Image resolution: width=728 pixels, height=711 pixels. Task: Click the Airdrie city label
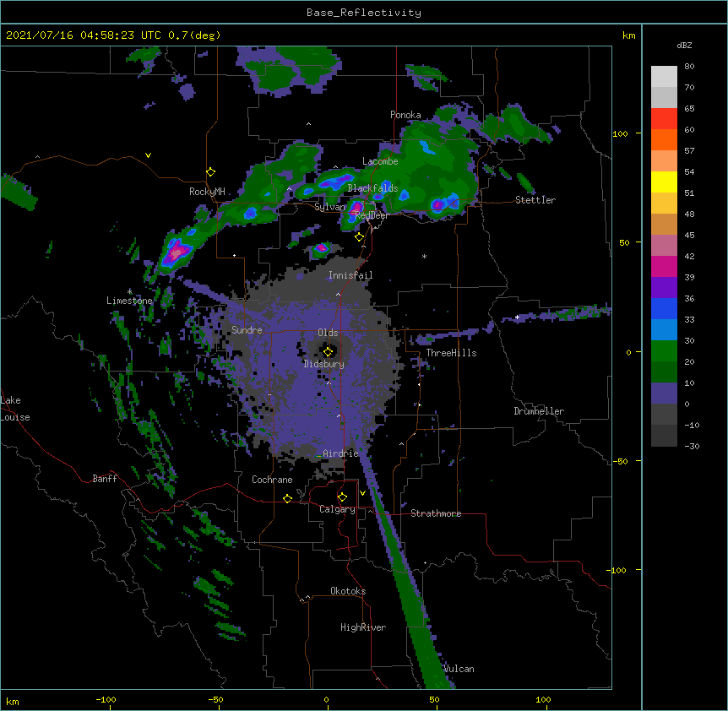340,453
